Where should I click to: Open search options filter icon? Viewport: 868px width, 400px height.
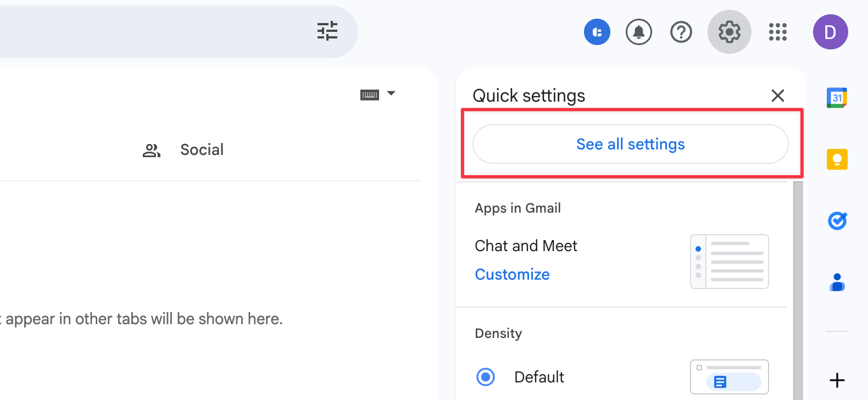[327, 31]
